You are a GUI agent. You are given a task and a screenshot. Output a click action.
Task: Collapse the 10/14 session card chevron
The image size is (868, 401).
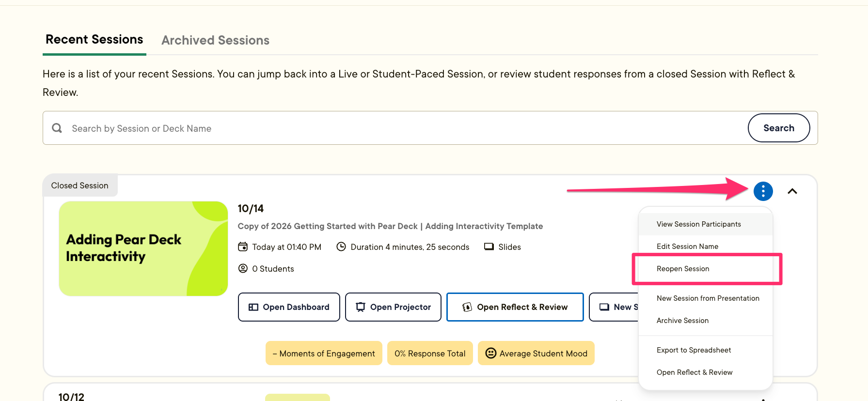[792, 191]
